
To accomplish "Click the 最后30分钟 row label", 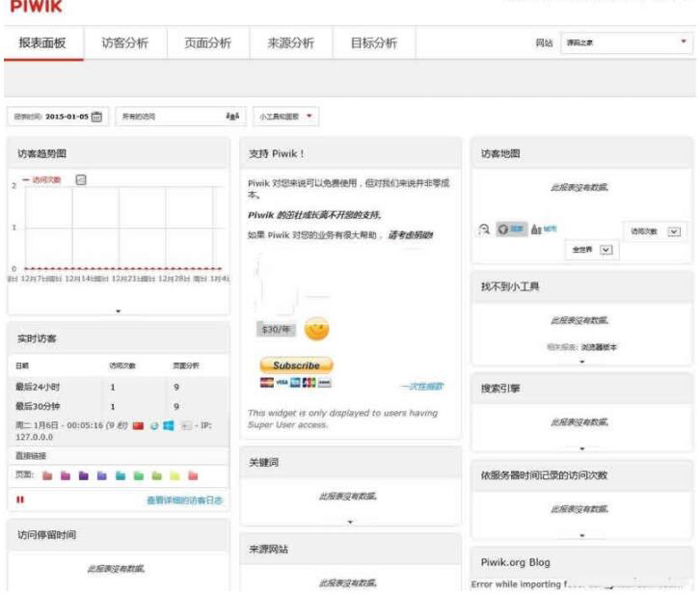I will pos(38,406).
